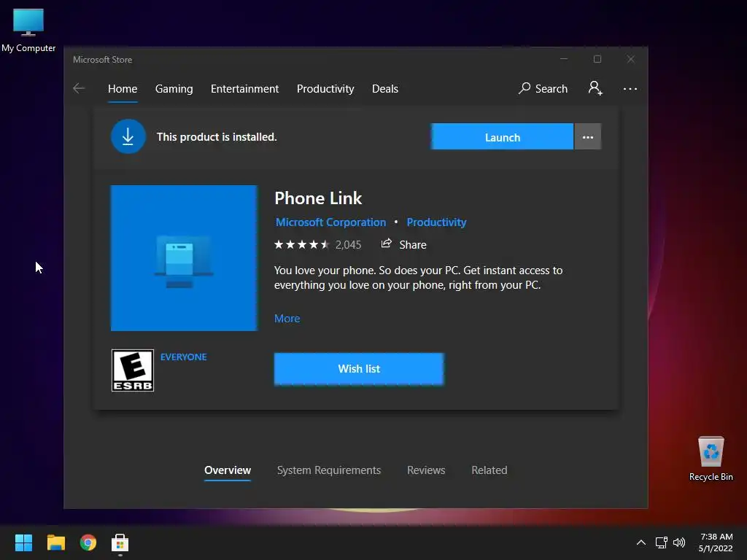The width and height of the screenshot is (747, 560).
Task: Expand more options beside the Launch button
Action: click(x=588, y=136)
